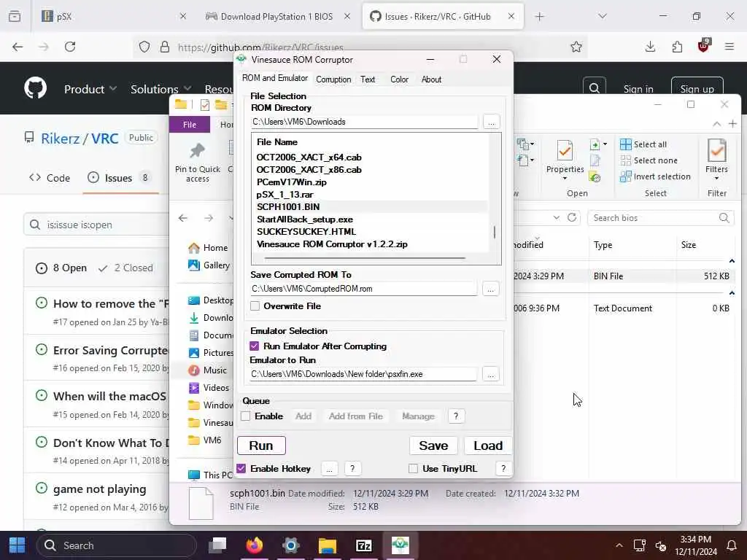This screenshot has width=747, height=560.
Task: Click the Explorer refresh icon
Action: tap(572, 217)
